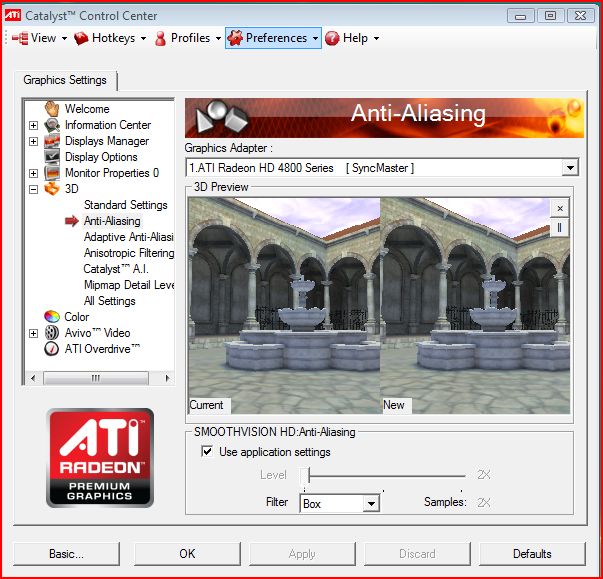Open the Profiles menu
603x579 pixels.
pyautogui.click(x=190, y=38)
